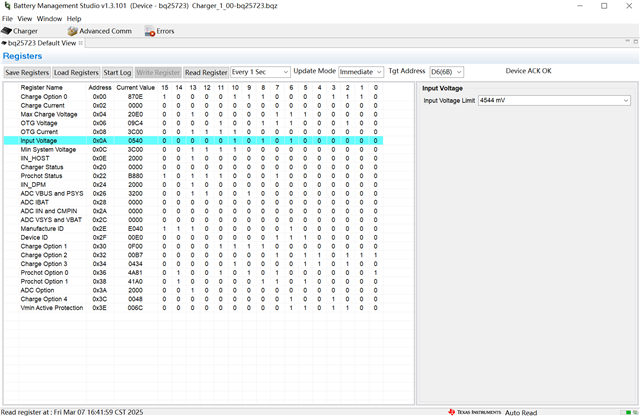Image resolution: width=640 pixels, height=416 pixels.
Task: Click the Address column header
Action: 100,88
